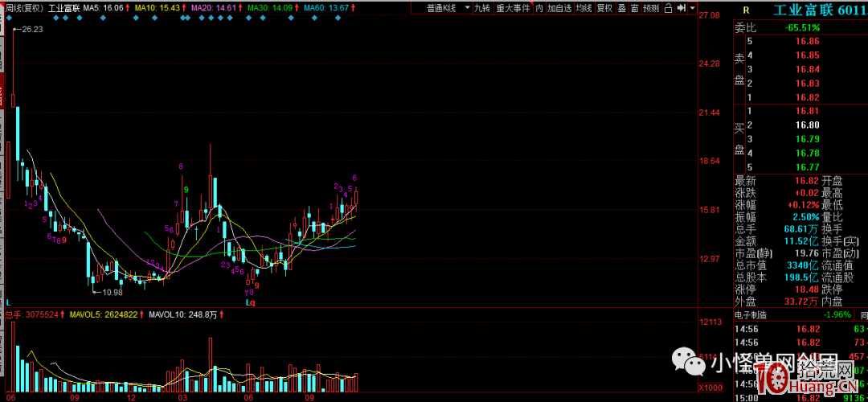868x402 pixels.
Task: Select sell level 5 price 16.86
Action: (807, 42)
